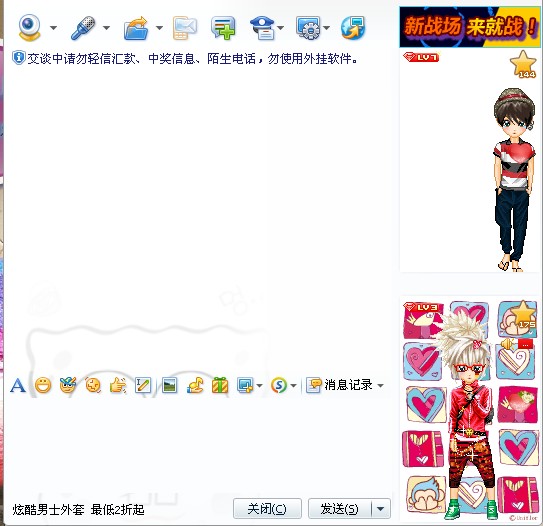Click the music note share icon

[195, 385]
